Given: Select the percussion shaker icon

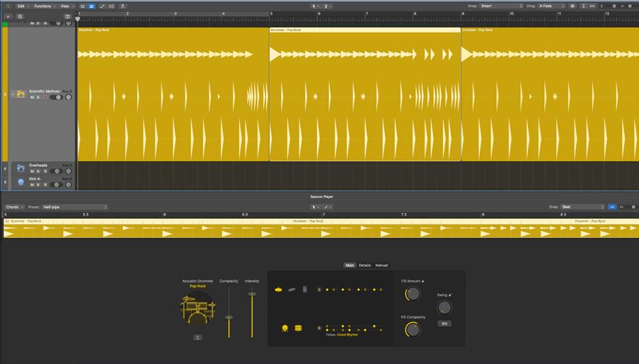Looking at the screenshot, I should pos(304,290).
